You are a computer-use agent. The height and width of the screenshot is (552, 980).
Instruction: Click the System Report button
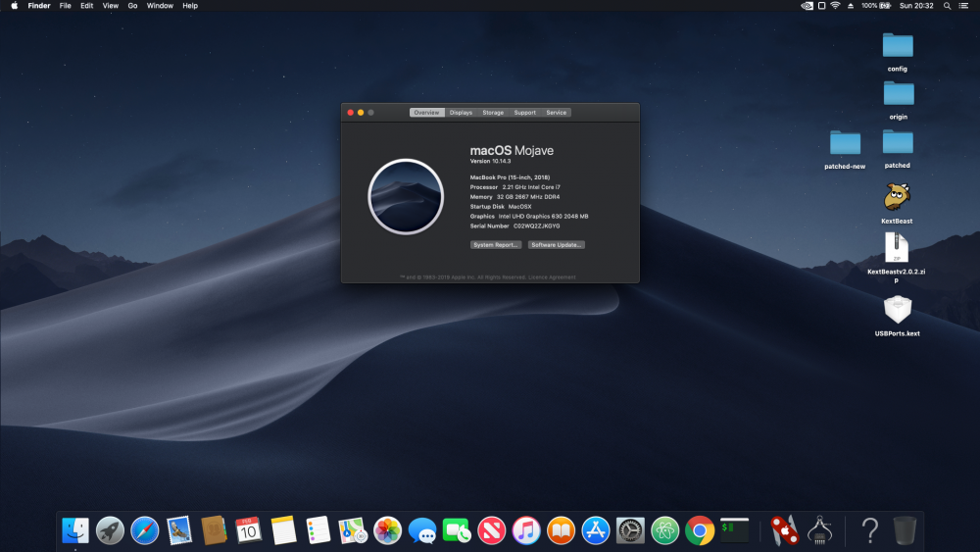tap(496, 245)
